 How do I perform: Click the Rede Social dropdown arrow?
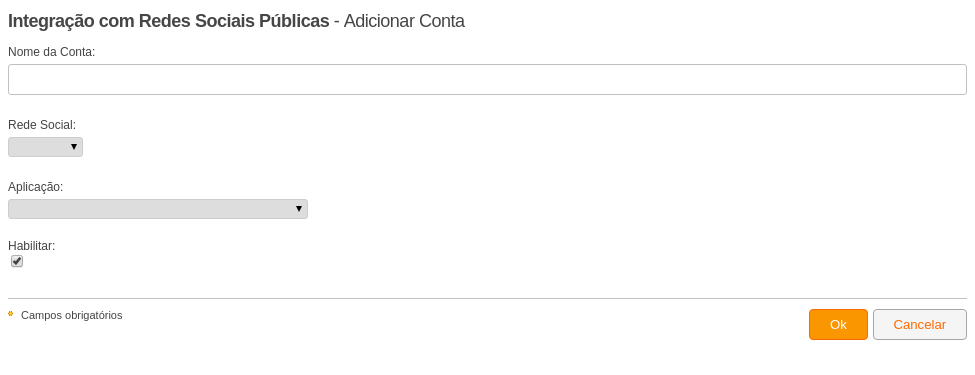[73, 147]
